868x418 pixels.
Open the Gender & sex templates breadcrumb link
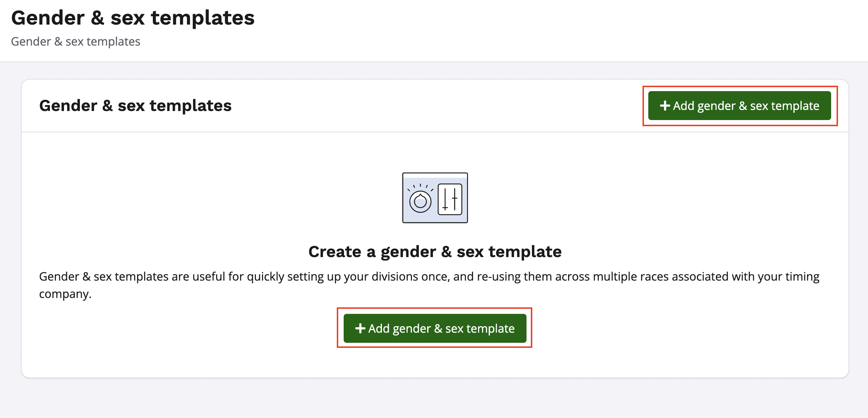pos(76,41)
